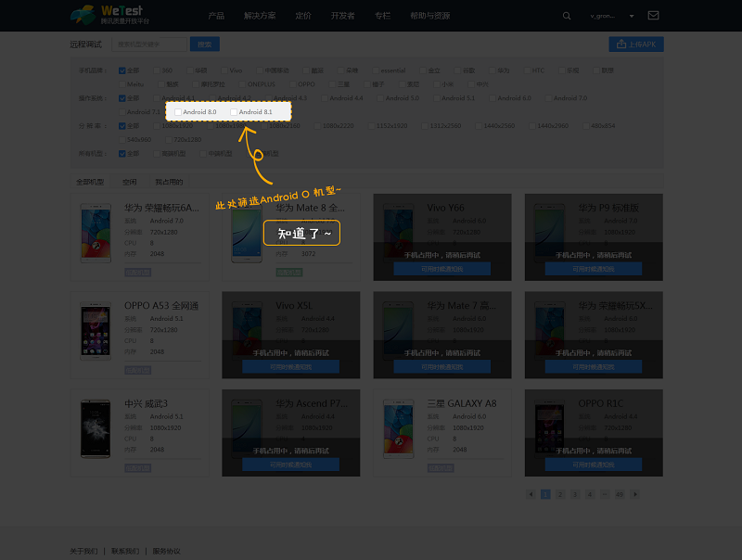Check the 高端机型 filter
Viewport: 742px width, 560px height.
pyautogui.click(x=157, y=154)
